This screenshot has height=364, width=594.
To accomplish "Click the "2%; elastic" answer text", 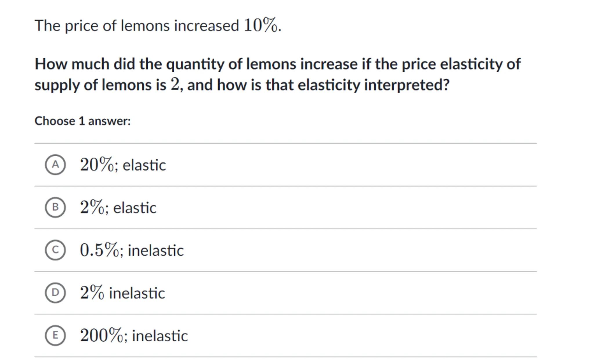I will [x=118, y=208].
